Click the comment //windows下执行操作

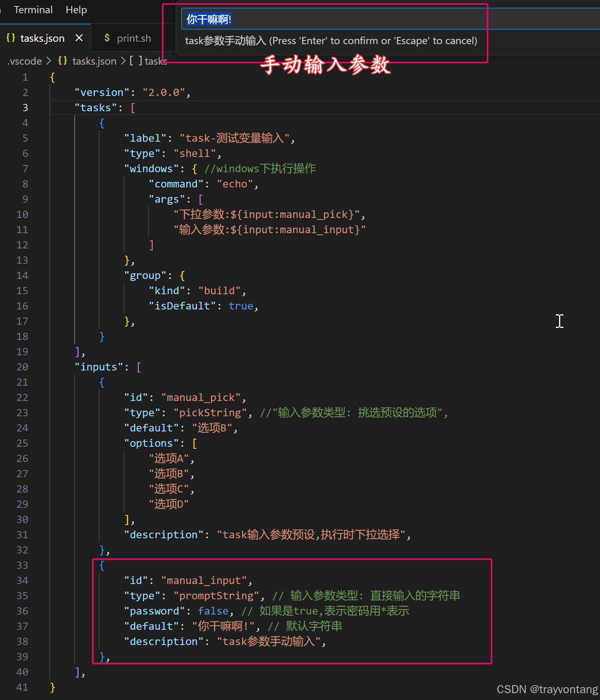[x=260, y=169]
